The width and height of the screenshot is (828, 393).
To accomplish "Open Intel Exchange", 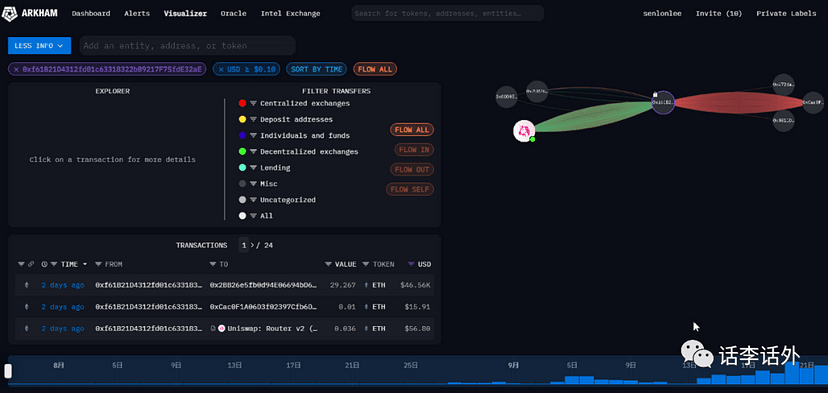I will pos(290,14).
